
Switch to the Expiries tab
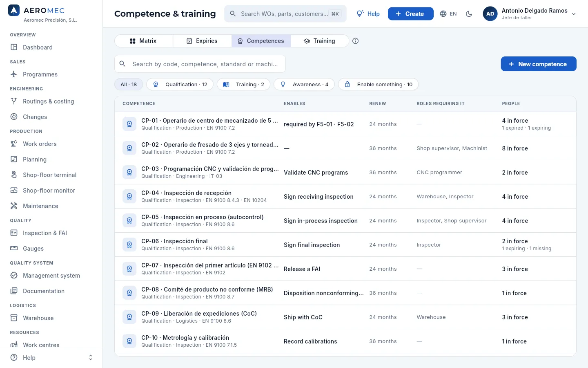[202, 41]
